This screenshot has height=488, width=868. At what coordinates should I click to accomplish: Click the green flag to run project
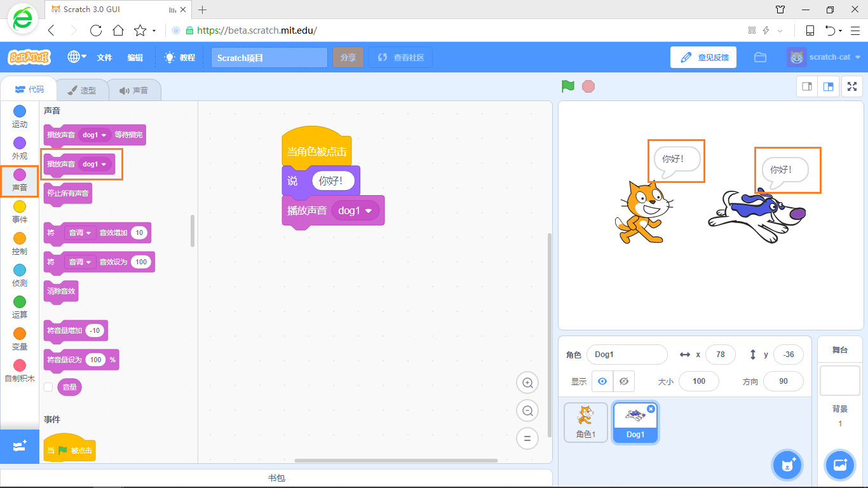click(568, 86)
